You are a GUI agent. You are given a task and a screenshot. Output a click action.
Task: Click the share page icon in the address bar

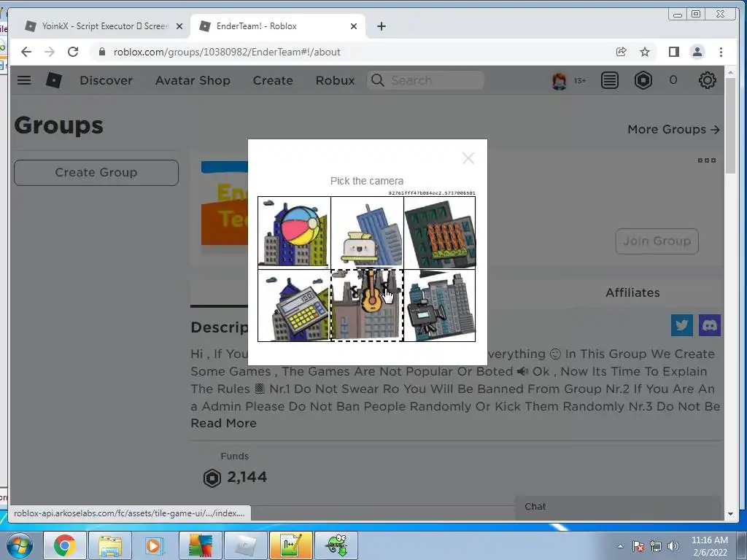(x=621, y=52)
